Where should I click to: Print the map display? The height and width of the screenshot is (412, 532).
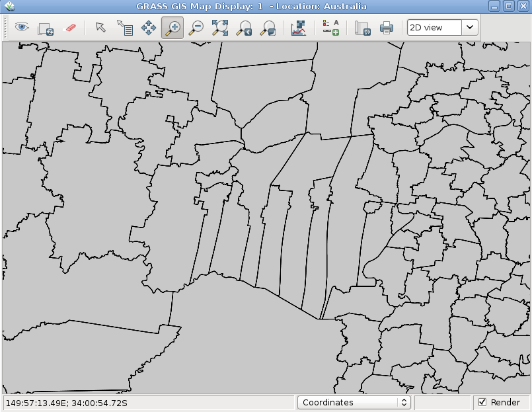[x=387, y=28]
